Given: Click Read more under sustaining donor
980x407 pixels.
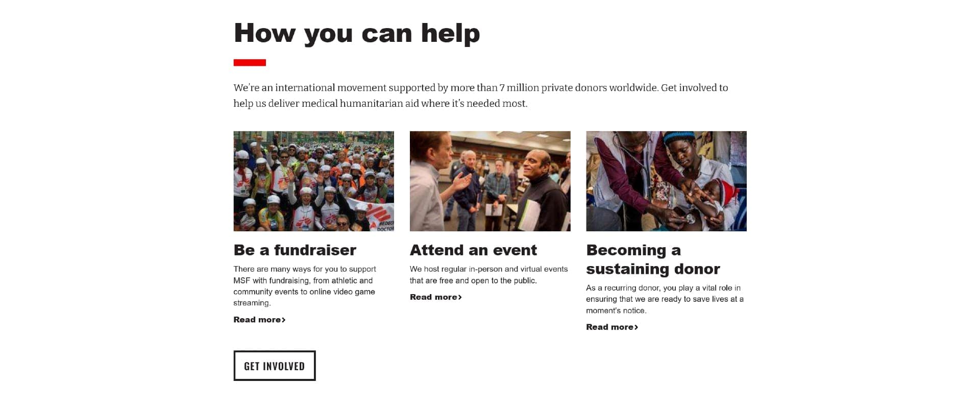Looking at the screenshot, I should 609,327.
